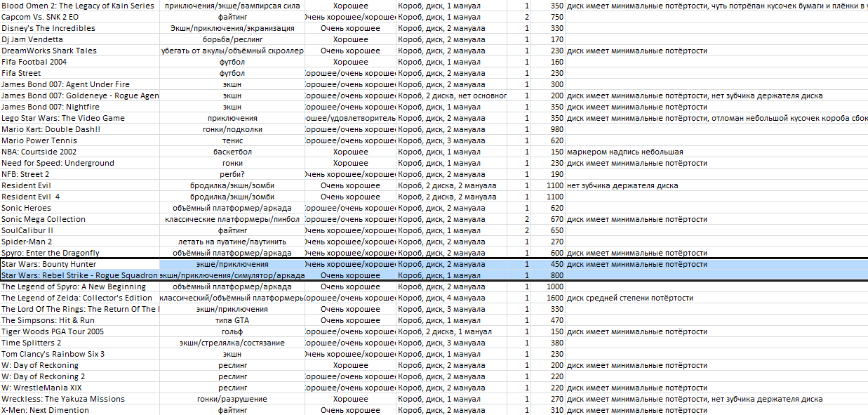Screen dimensions: 868x415
Task: Click note "маркером надпись небольшая"
Action: coord(625,152)
